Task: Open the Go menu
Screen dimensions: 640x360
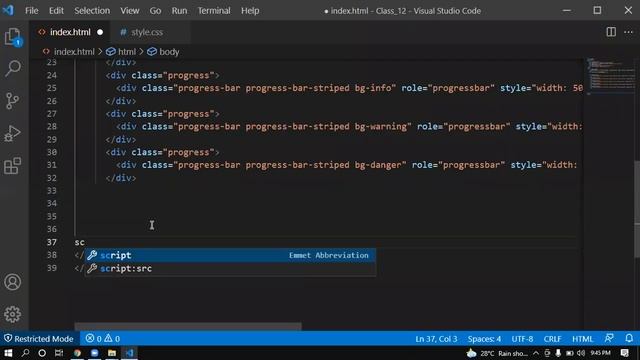Action: point(155,11)
